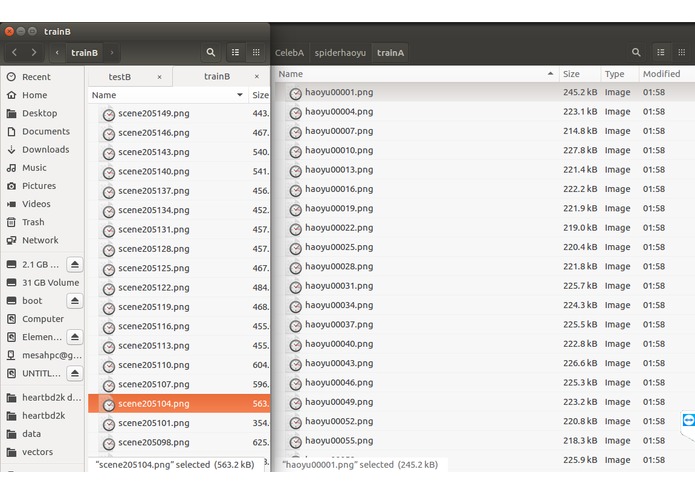Select highlighted scene205104.png row
This screenshot has width=695, height=494.
pos(179,404)
